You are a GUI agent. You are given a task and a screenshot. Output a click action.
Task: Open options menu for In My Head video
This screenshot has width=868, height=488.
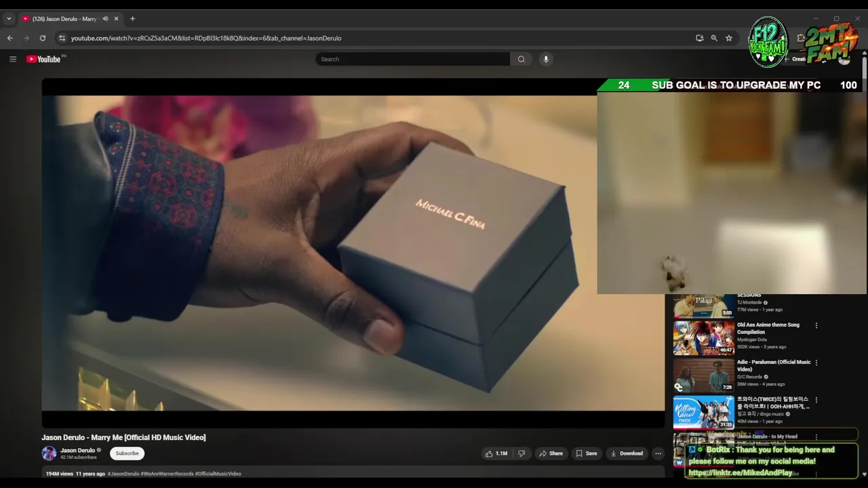click(816, 437)
